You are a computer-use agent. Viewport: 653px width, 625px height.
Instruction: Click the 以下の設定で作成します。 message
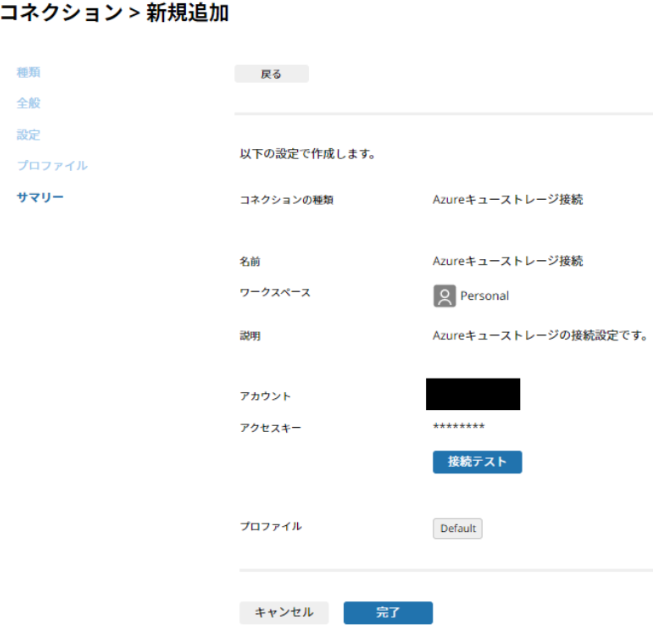click(x=308, y=154)
